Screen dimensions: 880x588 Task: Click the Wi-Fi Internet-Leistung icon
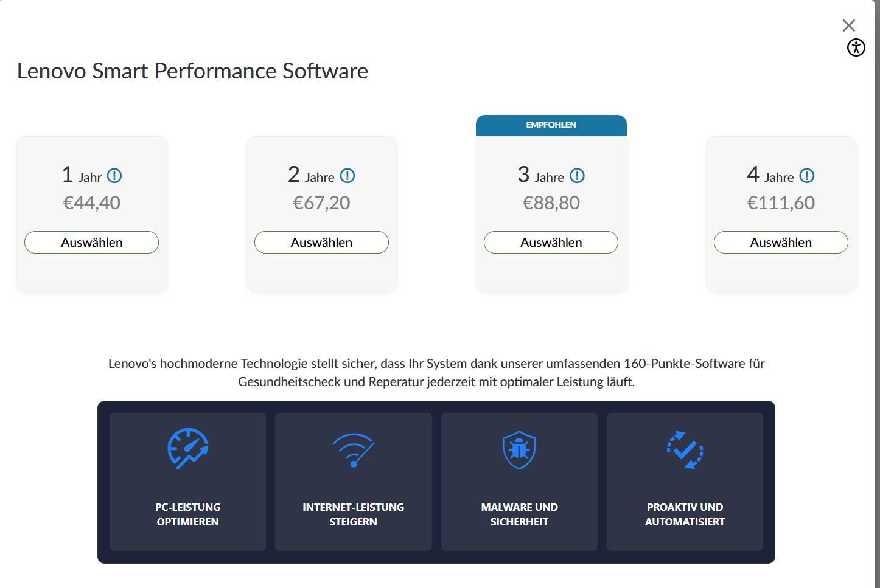pos(354,450)
